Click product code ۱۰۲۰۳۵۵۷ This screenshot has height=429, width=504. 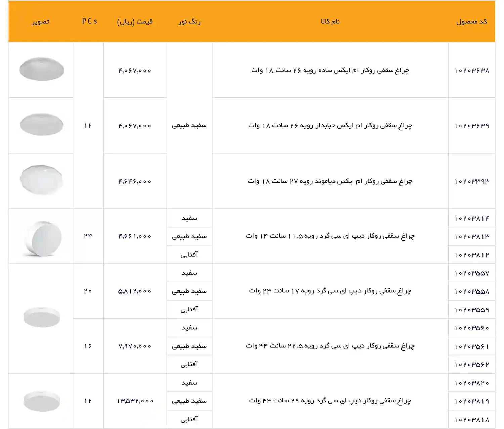(x=472, y=273)
